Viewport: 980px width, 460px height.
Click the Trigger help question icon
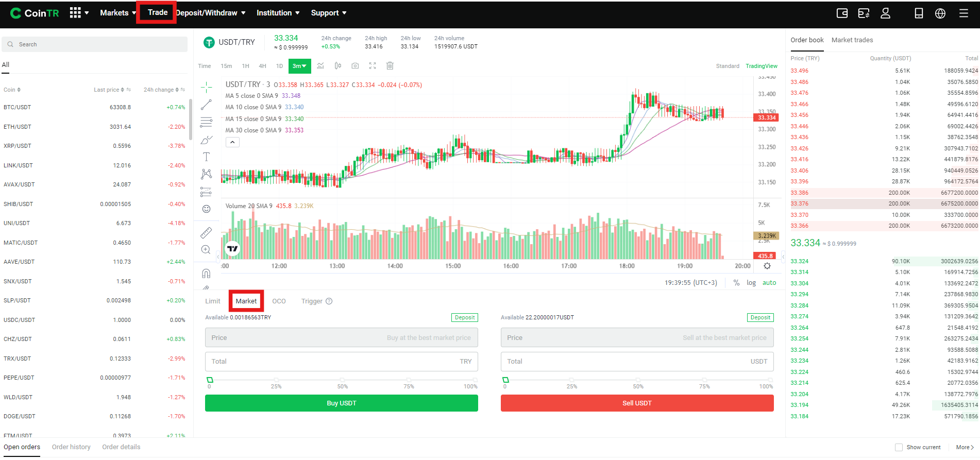(x=329, y=301)
